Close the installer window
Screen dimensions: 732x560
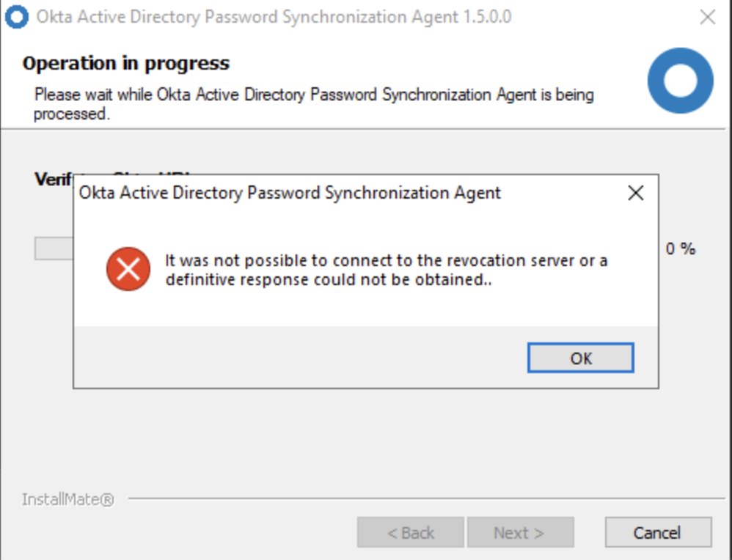point(707,18)
